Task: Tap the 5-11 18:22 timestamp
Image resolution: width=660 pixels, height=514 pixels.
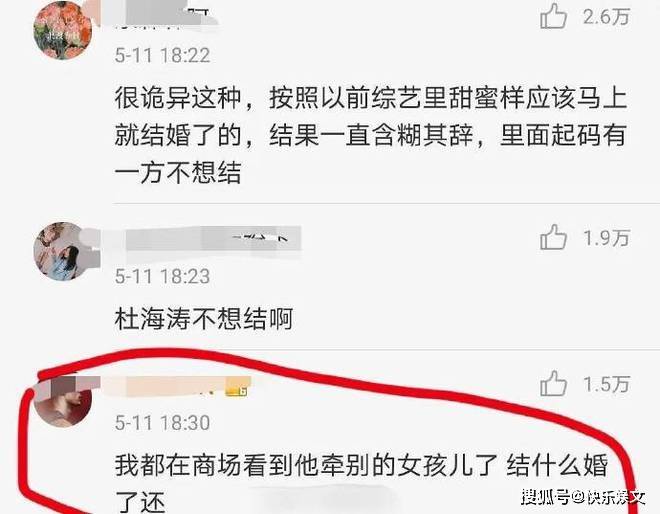Action: [162, 56]
